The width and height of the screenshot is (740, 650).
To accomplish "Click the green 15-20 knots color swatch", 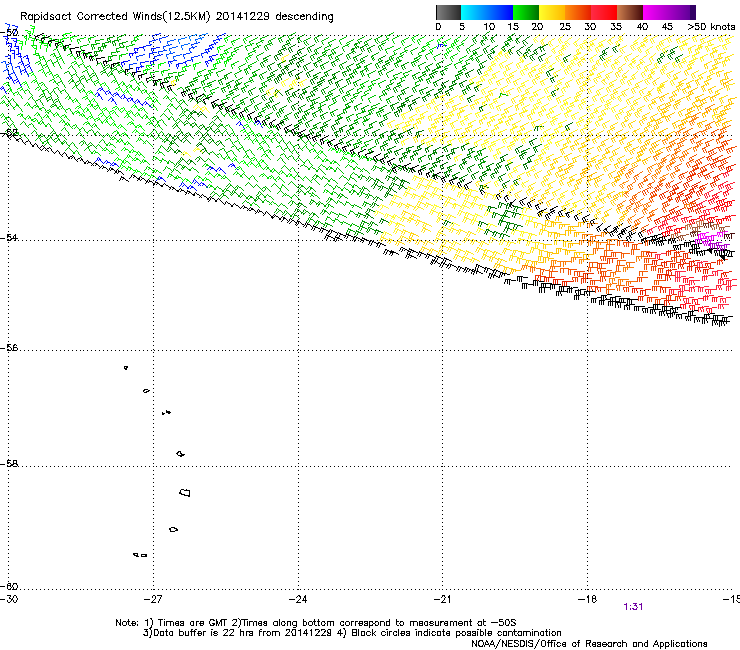I will pyautogui.click(x=526, y=12).
